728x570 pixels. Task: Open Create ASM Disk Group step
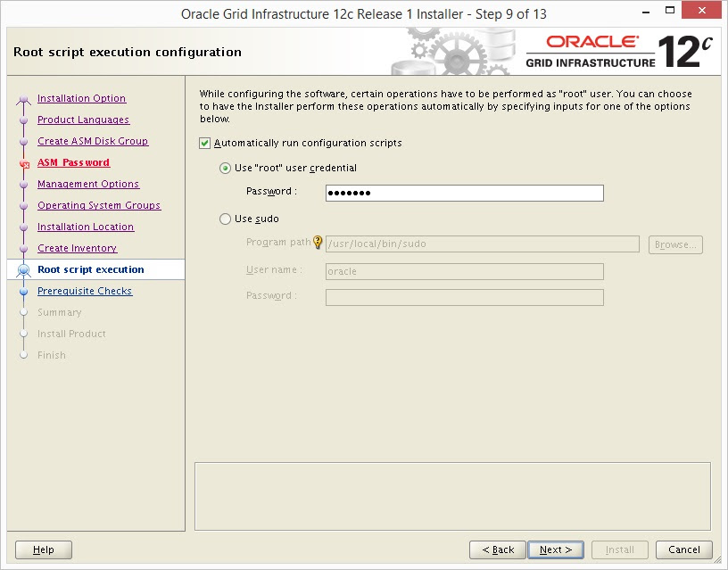(93, 141)
